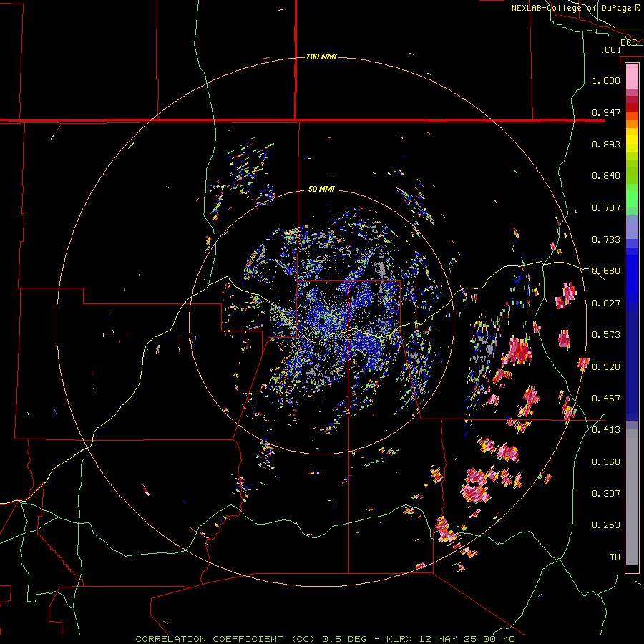Click the 1.000 color scale value
The width and height of the screenshot is (644, 644).
tap(606, 80)
